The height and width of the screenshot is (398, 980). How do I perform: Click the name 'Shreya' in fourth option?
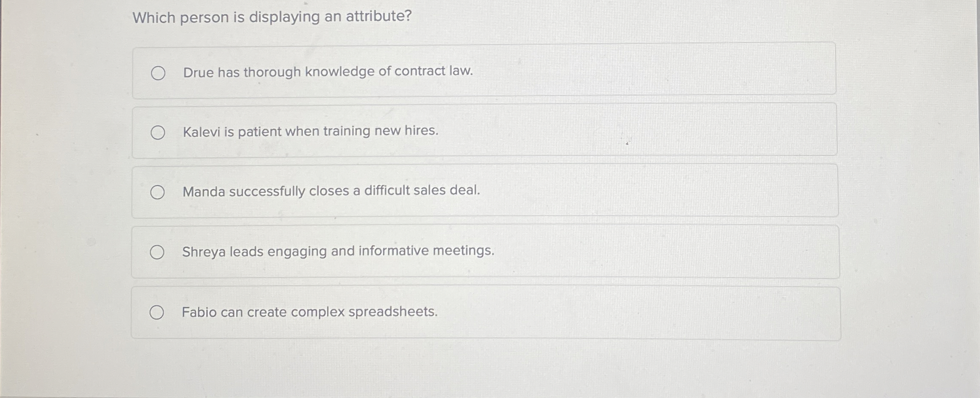pyautogui.click(x=204, y=253)
